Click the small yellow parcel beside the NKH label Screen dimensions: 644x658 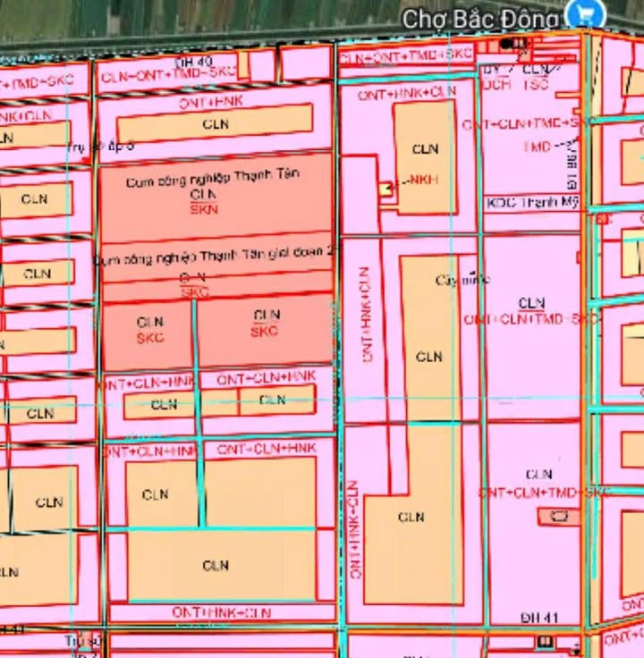pyautogui.click(x=386, y=189)
